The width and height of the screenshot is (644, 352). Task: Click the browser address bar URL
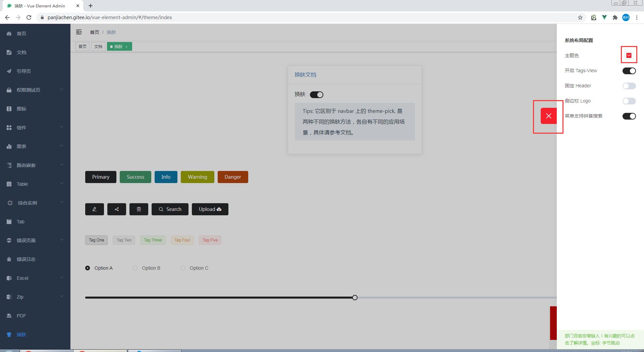pos(110,17)
